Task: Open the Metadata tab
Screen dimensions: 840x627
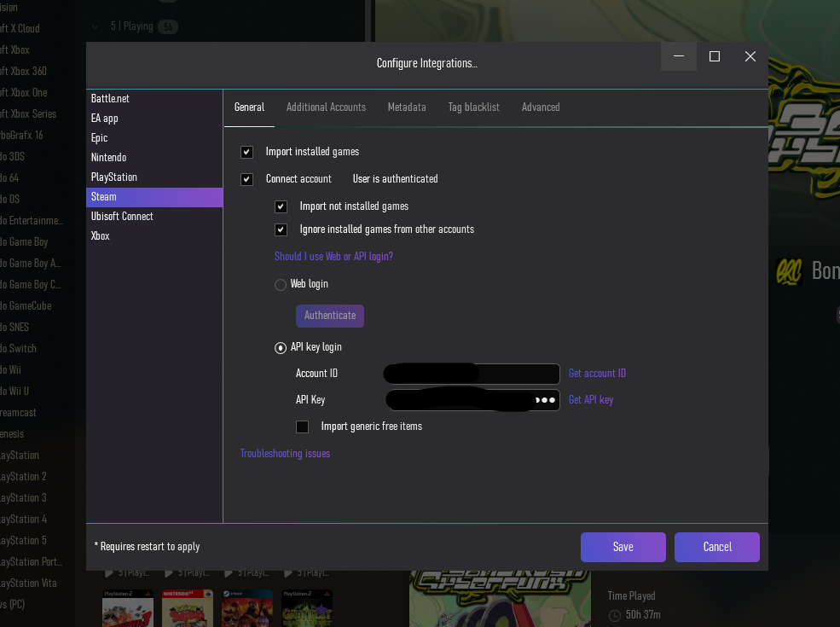Action: click(407, 107)
